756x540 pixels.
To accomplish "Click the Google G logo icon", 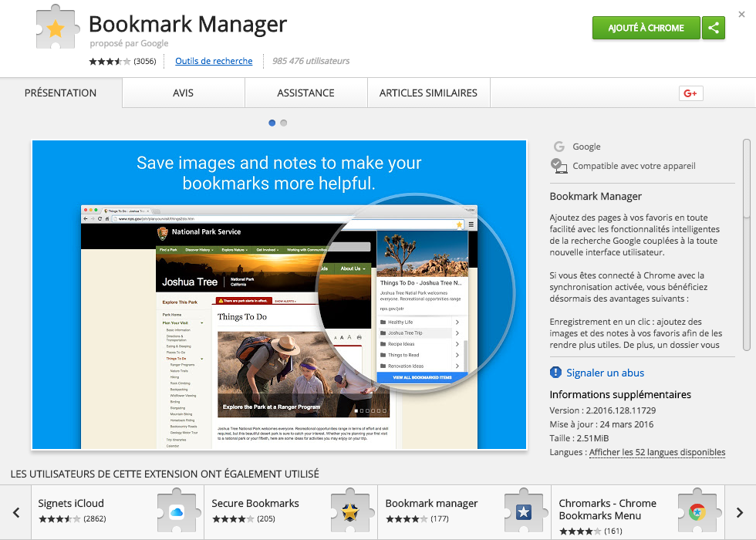I will tap(559, 146).
